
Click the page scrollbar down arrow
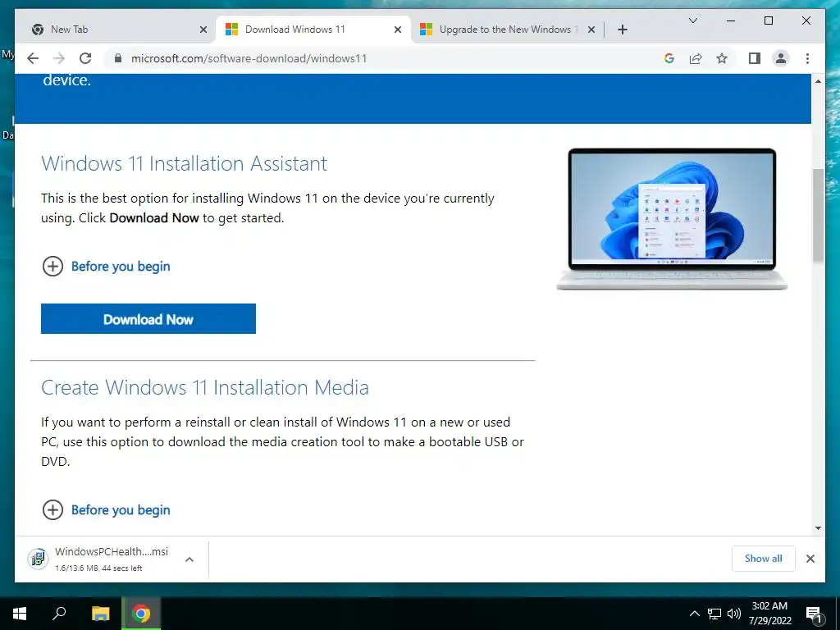[x=818, y=528]
